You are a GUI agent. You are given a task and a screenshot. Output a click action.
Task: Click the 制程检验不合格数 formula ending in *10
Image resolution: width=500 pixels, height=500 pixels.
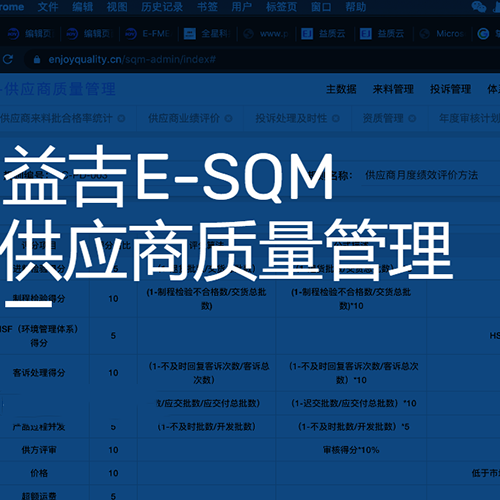click(351, 299)
